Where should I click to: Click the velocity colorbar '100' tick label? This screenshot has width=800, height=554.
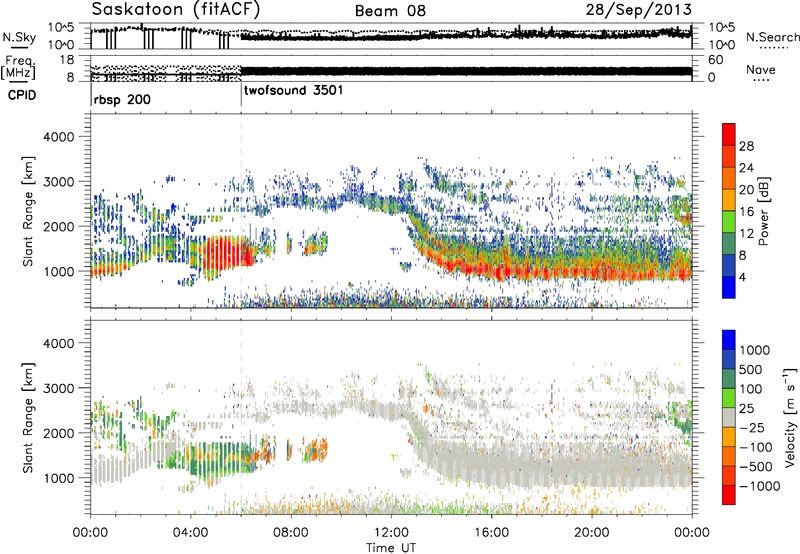point(750,389)
